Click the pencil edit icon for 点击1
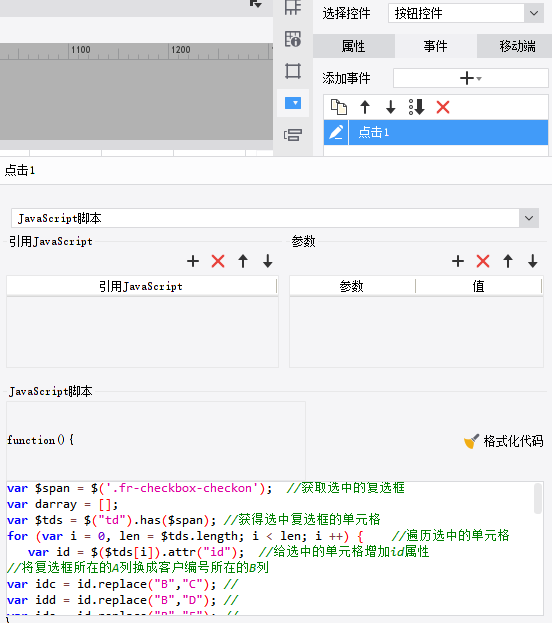Screen dimensions: 552x623 (336, 132)
